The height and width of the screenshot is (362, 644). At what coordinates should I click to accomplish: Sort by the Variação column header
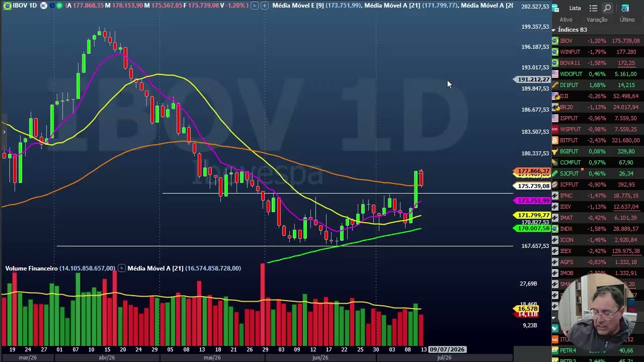pos(597,20)
